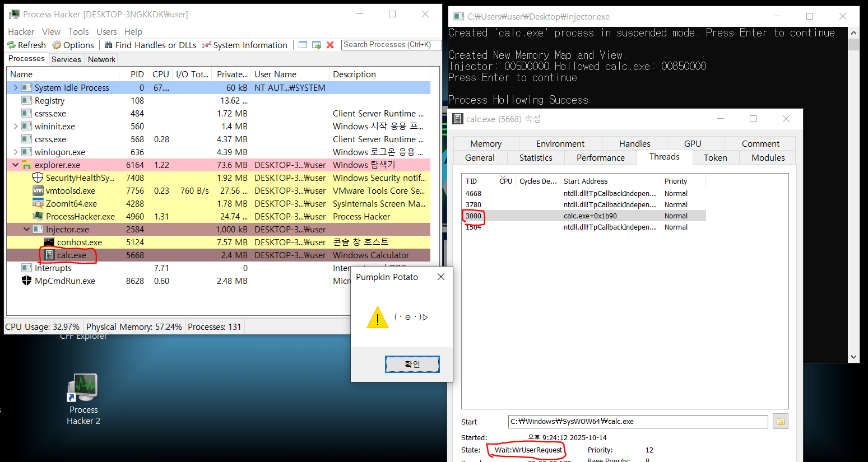
Task: Select thread 4668 in the threads list
Action: point(584,193)
